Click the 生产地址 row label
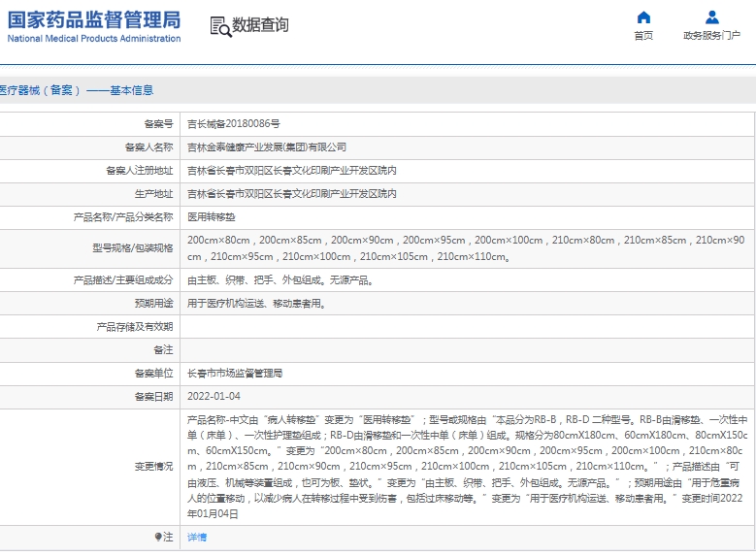This screenshot has height=556, width=756. coord(153,193)
